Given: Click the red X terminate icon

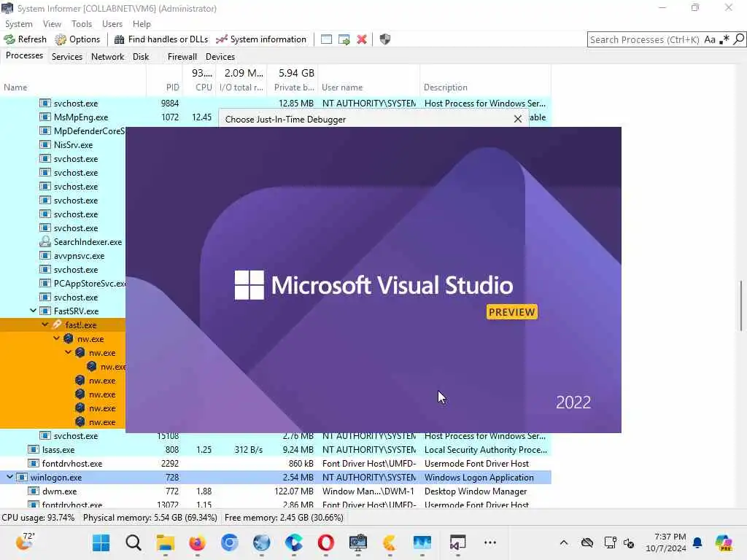Looking at the screenshot, I should (x=362, y=39).
